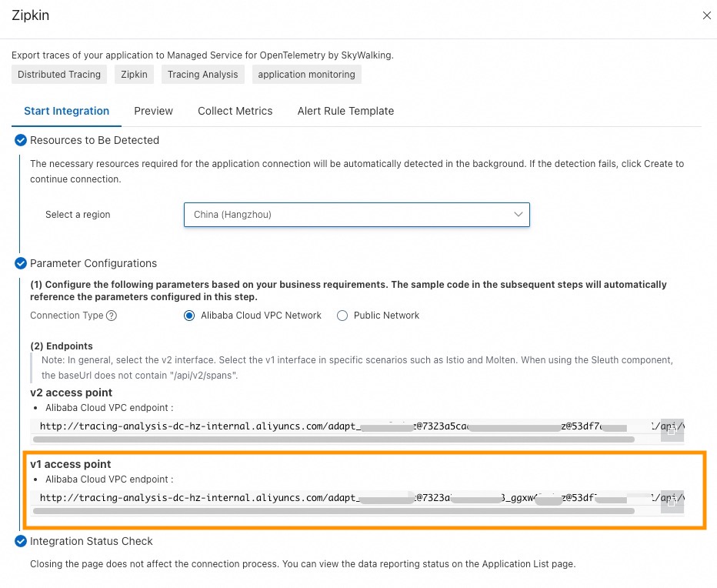The height and width of the screenshot is (588, 717).
Task: Click the Integration Status Check checkmark icon
Action: [x=21, y=541]
